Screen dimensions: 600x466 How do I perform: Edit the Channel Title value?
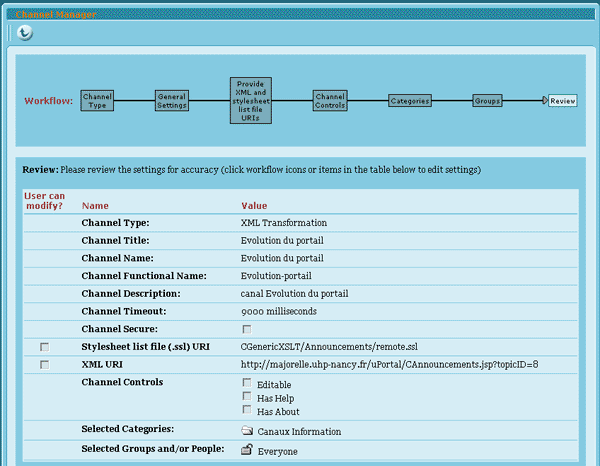(282, 240)
